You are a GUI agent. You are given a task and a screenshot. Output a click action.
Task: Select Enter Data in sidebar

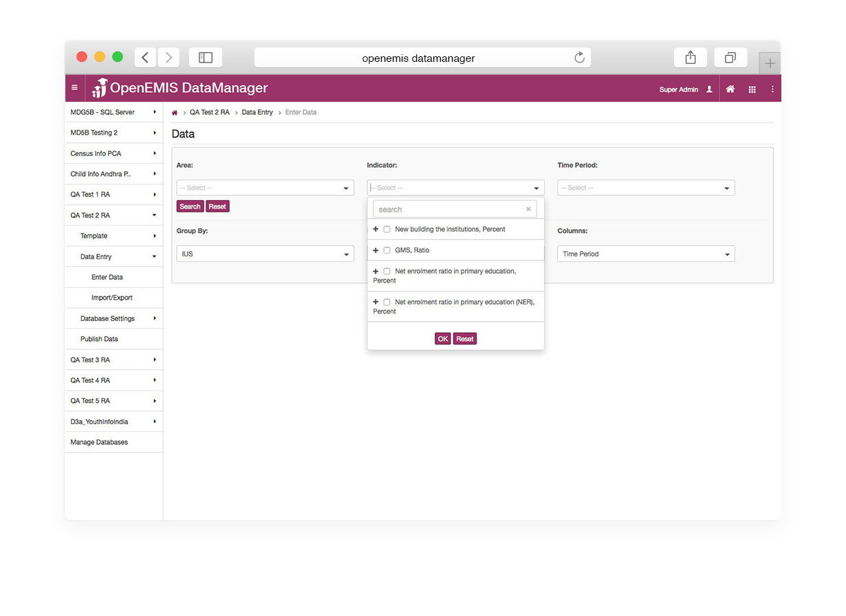113,277
